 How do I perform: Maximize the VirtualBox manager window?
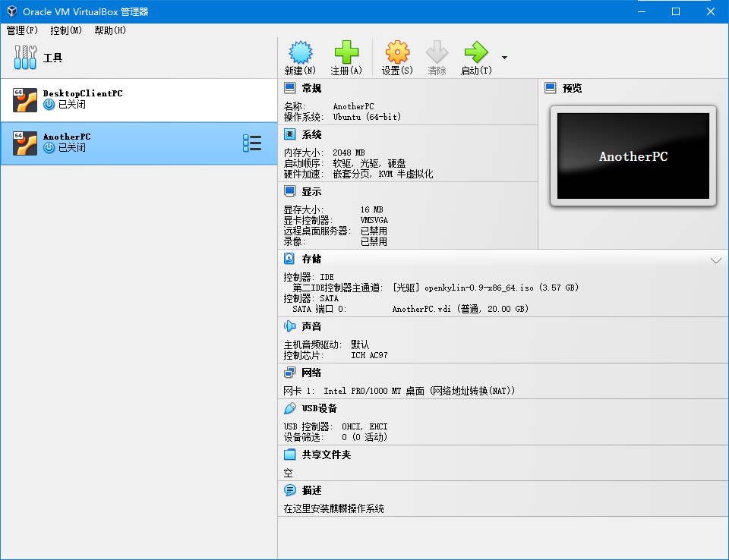point(676,11)
